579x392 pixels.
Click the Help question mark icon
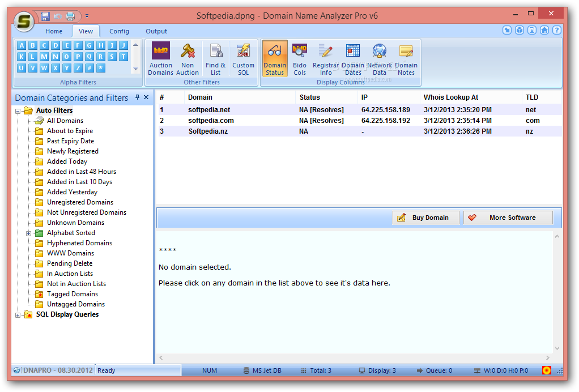[x=557, y=30]
